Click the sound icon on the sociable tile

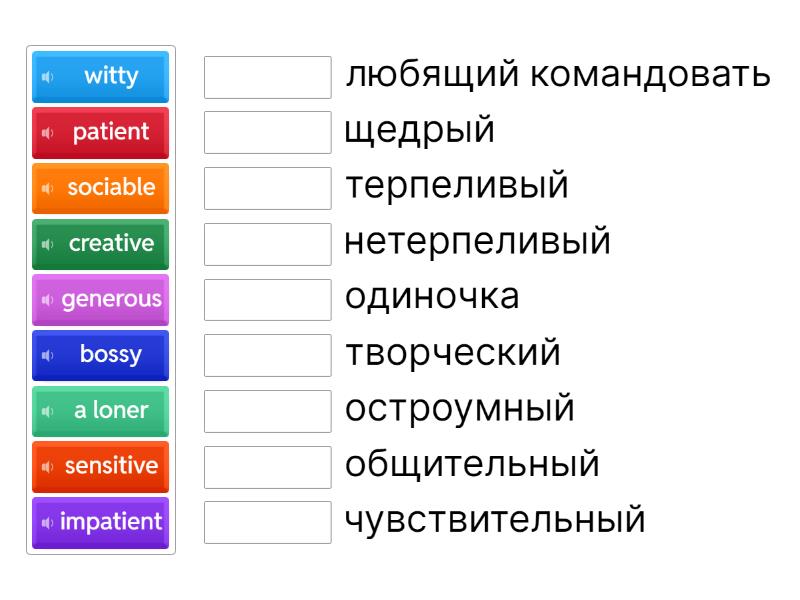(47, 188)
